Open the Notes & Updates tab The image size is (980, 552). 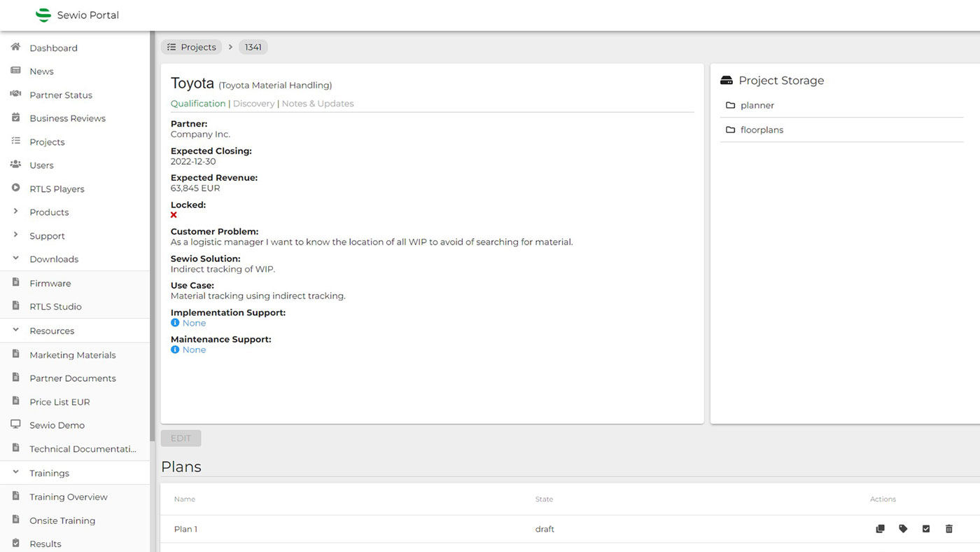tap(318, 104)
